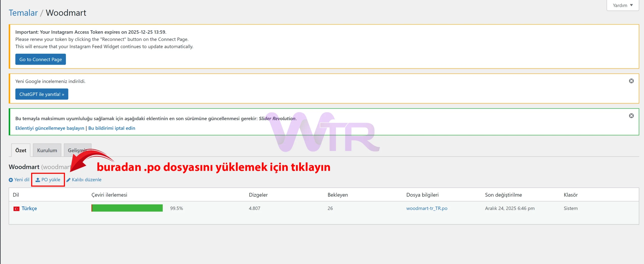Dismiss the Google inceleme notice
This screenshot has height=264, width=644.
click(x=631, y=81)
